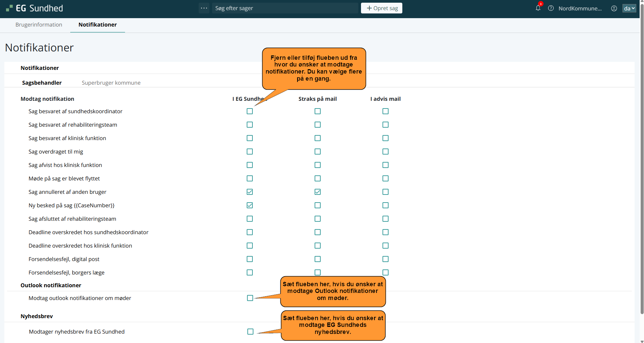Switch to the Brugerinformation tab
The height and width of the screenshot is (343, 644).
pyautogui.click(x=39, y=25)
